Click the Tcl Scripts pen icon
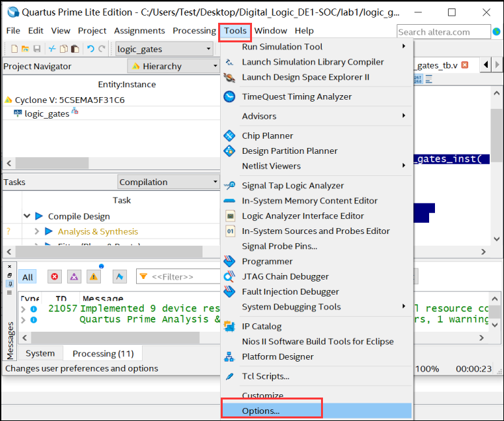This screenshot has height=421, width=504. click(x=229, y=376)
